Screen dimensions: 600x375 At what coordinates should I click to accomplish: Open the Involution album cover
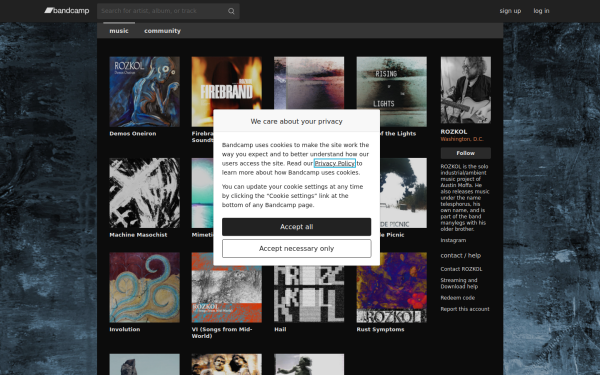coord(144,287)
